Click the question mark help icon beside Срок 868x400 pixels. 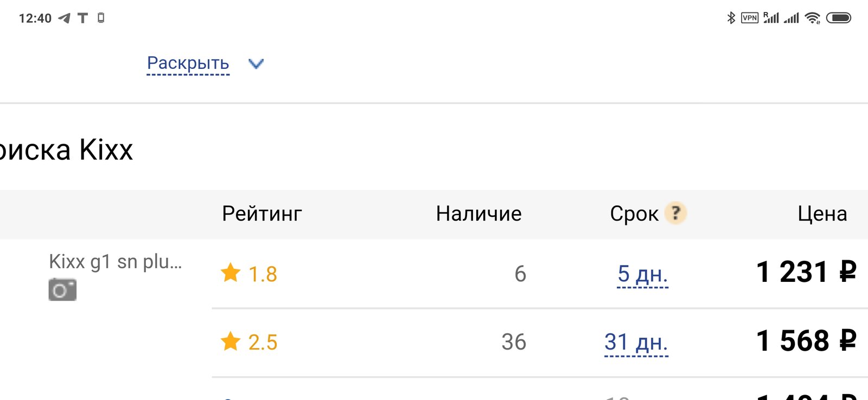pyautogui.click(x=675, y=213)
